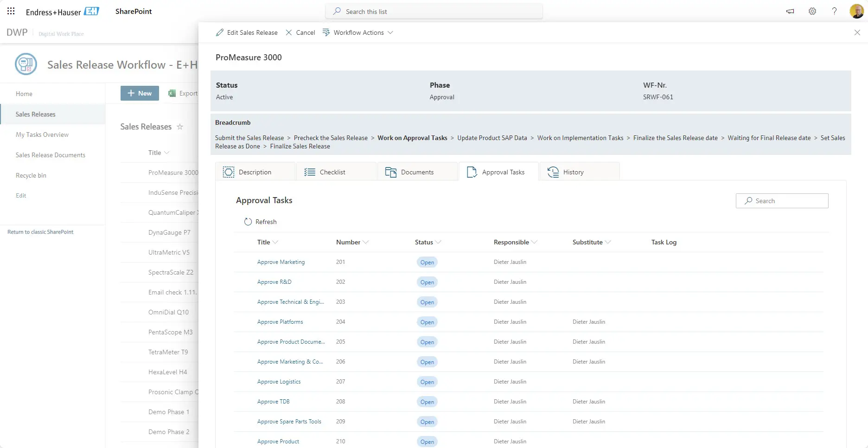The height and width of the screenshot is (448, 868).
Task: Open the Microsoft 365 app launcher grid
Action: (x=10, y=11)
